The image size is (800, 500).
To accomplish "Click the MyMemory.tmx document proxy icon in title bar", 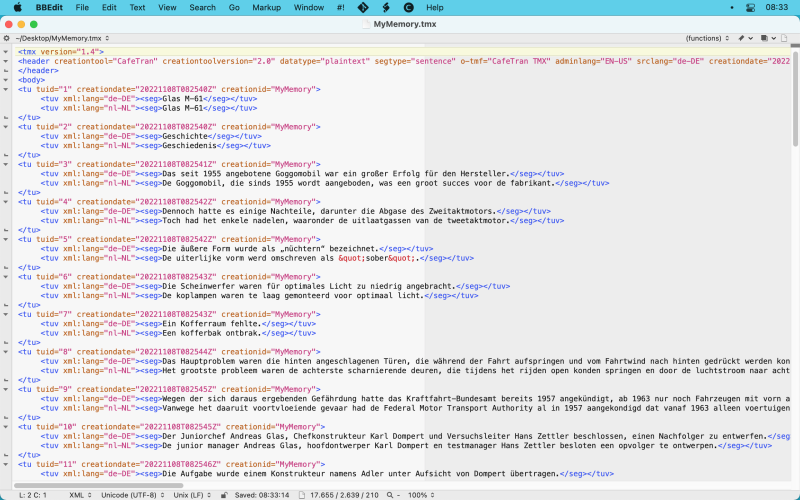I will 366,24.
